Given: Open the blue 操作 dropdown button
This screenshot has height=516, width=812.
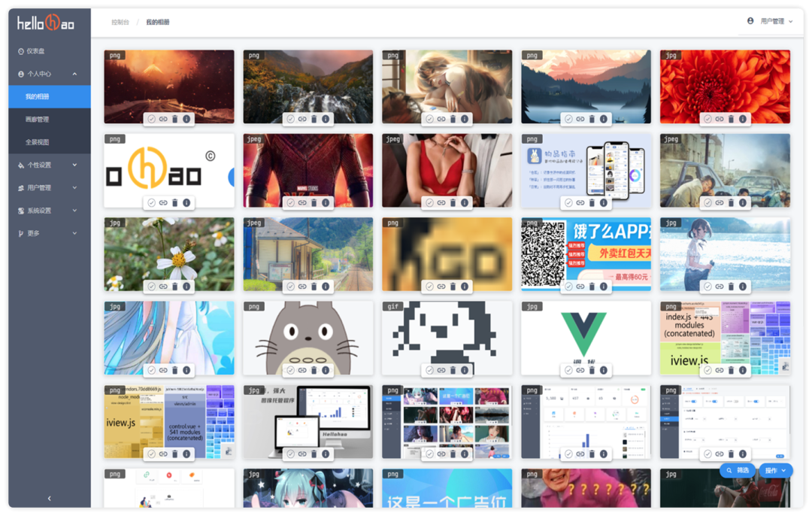Looking at the screenshot, I should (x=776, y=470).
